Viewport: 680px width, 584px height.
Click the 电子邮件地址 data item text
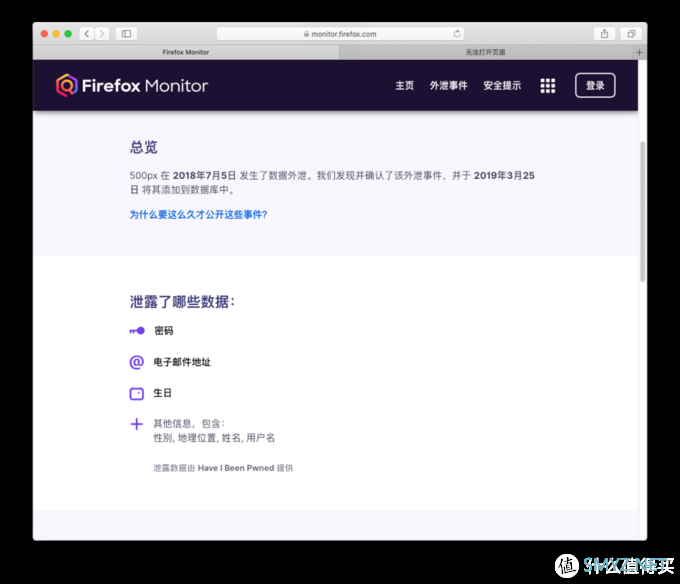tap(182, 362)
